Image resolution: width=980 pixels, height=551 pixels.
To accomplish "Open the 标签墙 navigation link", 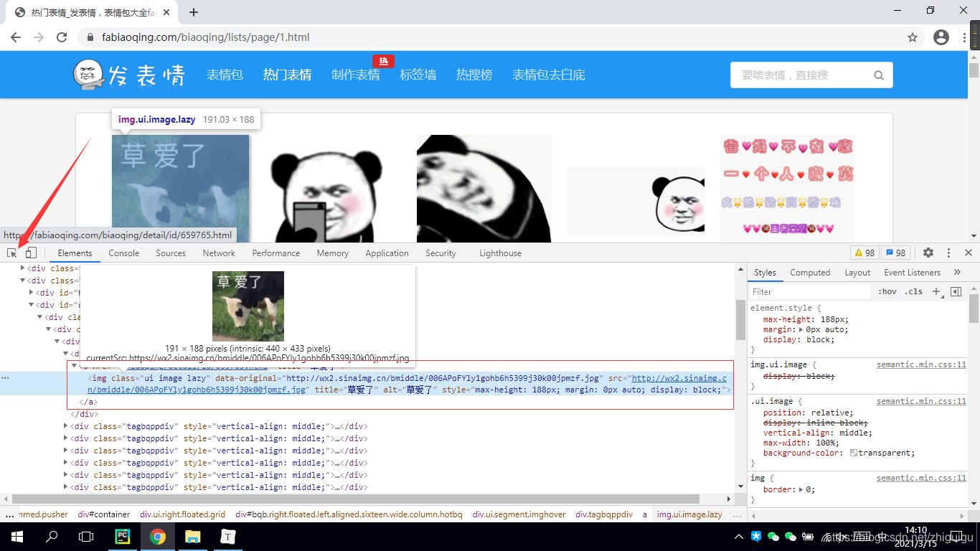I will click(x=418, y=75).
